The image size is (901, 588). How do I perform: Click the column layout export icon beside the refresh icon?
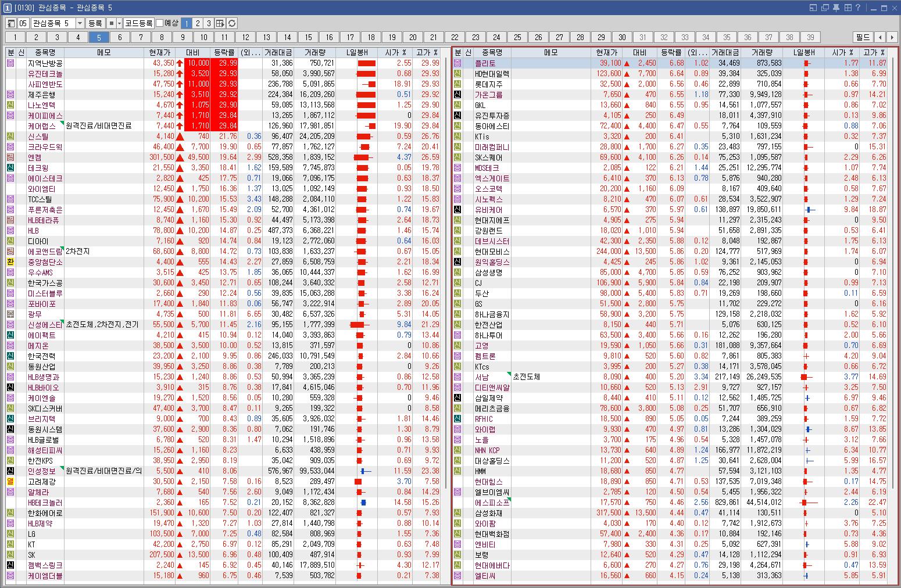point(220,23)
